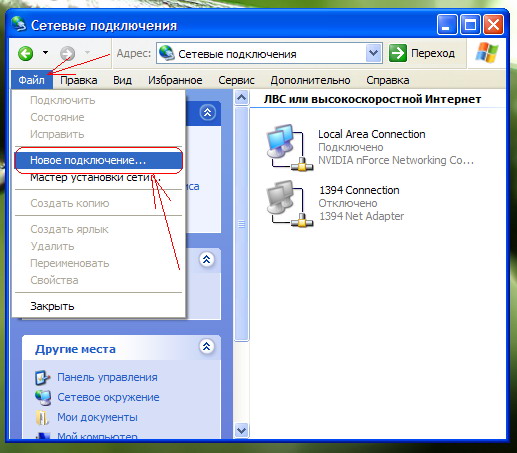
Task: Click the sidebar scrollbar down arrow
Action: point(241,430)
